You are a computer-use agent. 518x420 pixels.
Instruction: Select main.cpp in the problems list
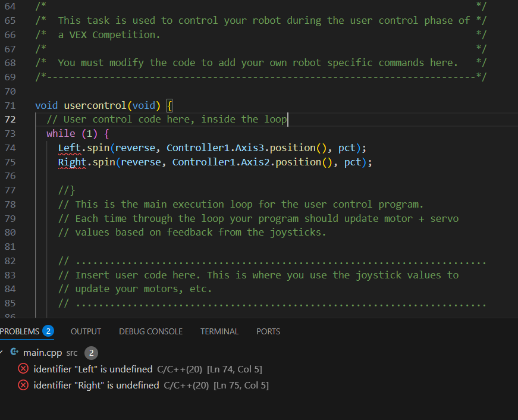click(43, 353)
